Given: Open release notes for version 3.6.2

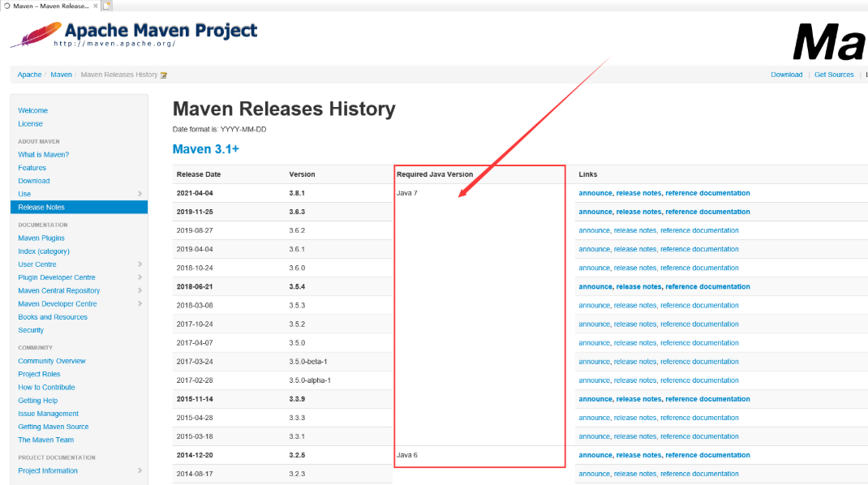Looking at the screenshot, I should 635,230.
